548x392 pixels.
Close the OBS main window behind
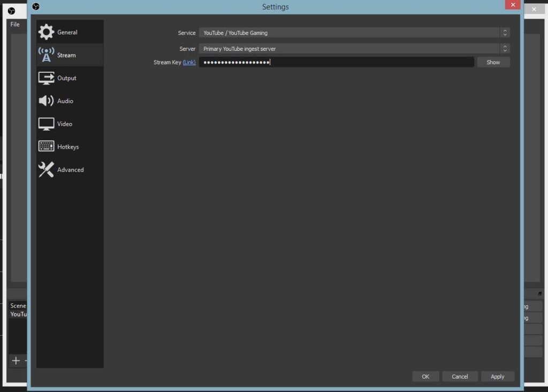click(534, 9)
